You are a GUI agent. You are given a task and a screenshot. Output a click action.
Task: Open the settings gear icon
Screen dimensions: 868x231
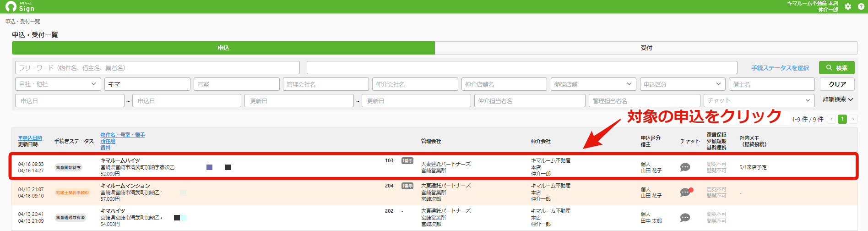coord(848,6)
